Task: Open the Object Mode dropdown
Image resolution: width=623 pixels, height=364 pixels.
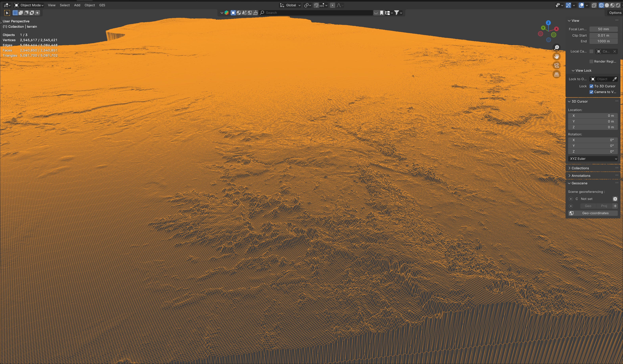Action: (x=29, y=5)
